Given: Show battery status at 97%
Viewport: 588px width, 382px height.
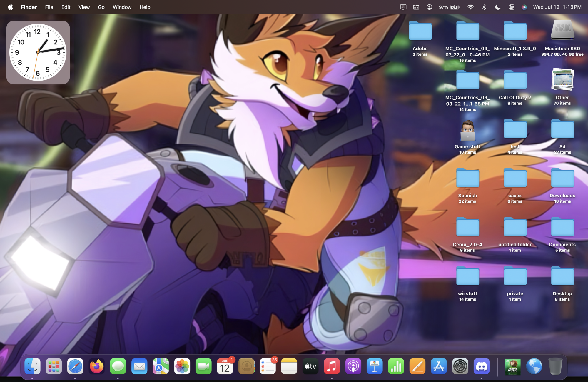Looking at the screenshot, I should [x=449, y=7].
